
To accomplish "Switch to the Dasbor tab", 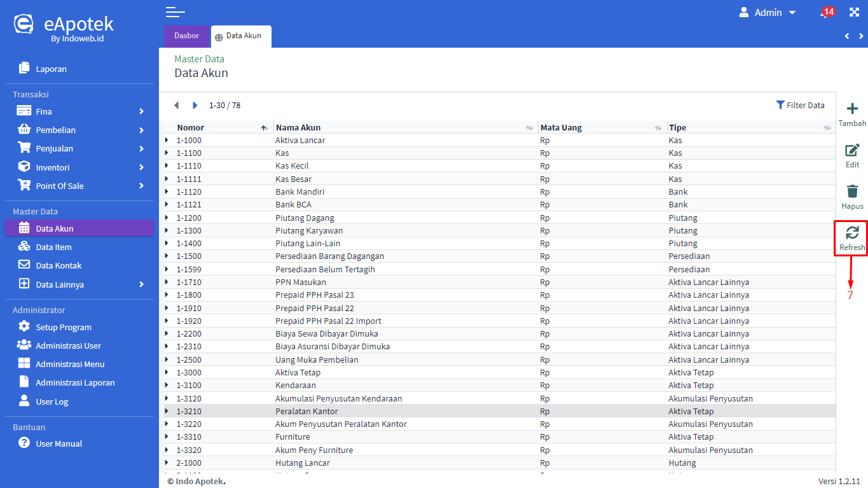I will click(x=186, y=36).
